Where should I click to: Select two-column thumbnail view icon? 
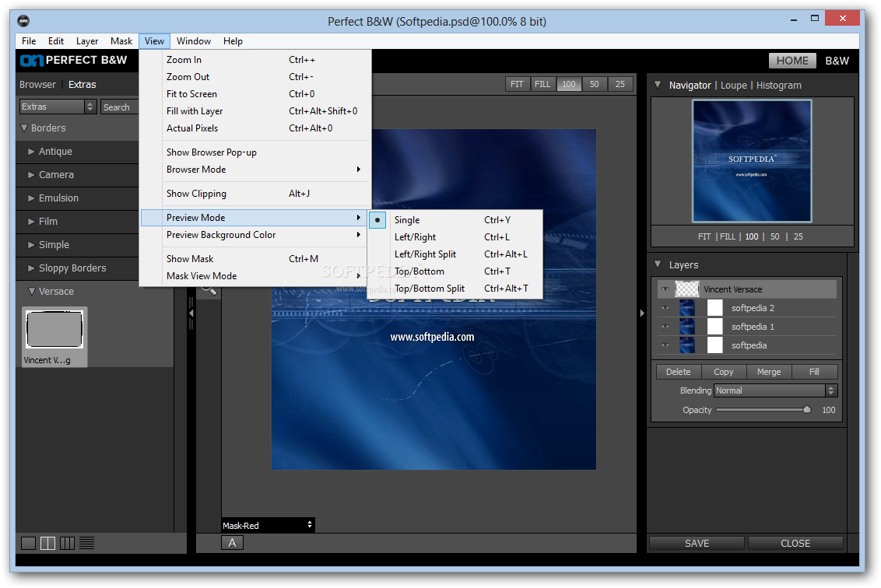(47, 543)
